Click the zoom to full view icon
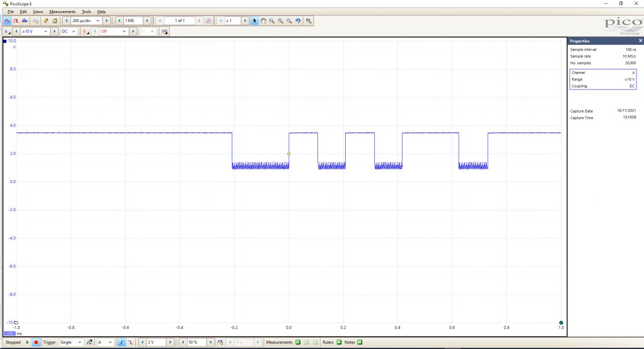 click(x=308, y=21)
